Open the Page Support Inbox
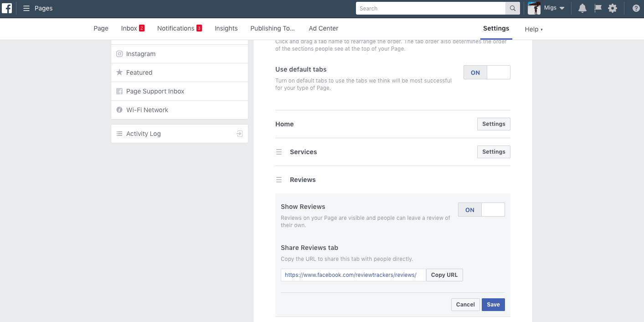 click(x=155, y=91)
